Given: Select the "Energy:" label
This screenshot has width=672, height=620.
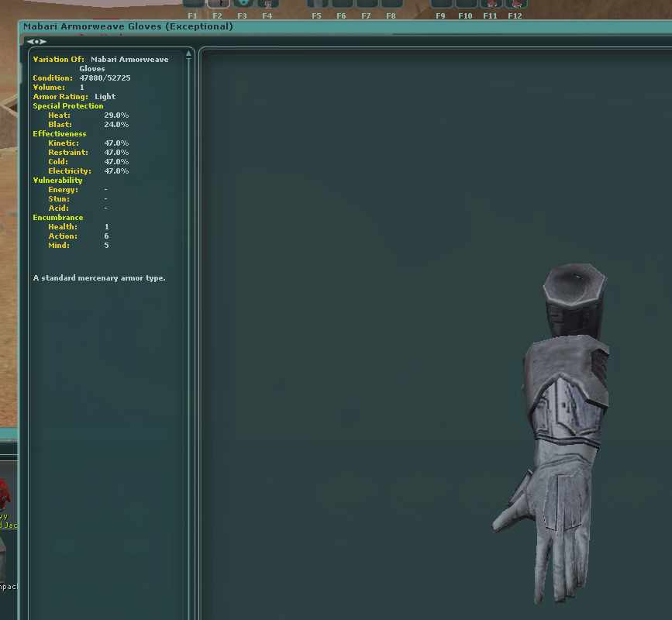Looking at the screenshot, I should [63, 190].
